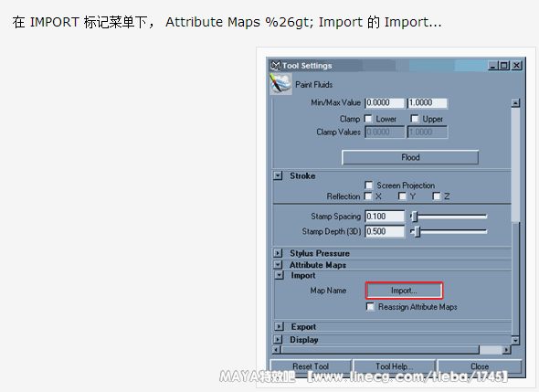Image resolution: width=539 pixels, height=392 pixels.
Task: Expand the Stylus Pressure section
Action: pyautogui.click(x=278, y=253)
